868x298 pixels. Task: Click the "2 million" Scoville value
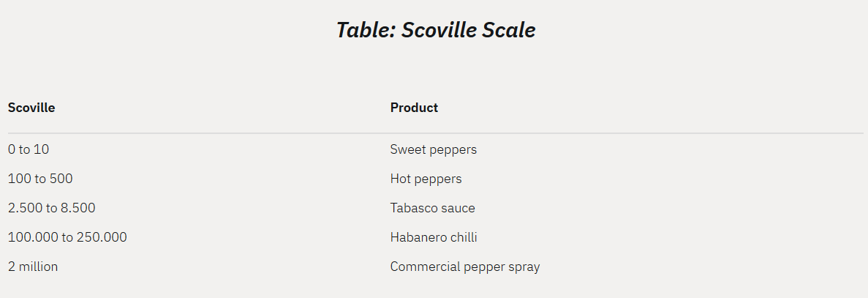click(33, 267)
